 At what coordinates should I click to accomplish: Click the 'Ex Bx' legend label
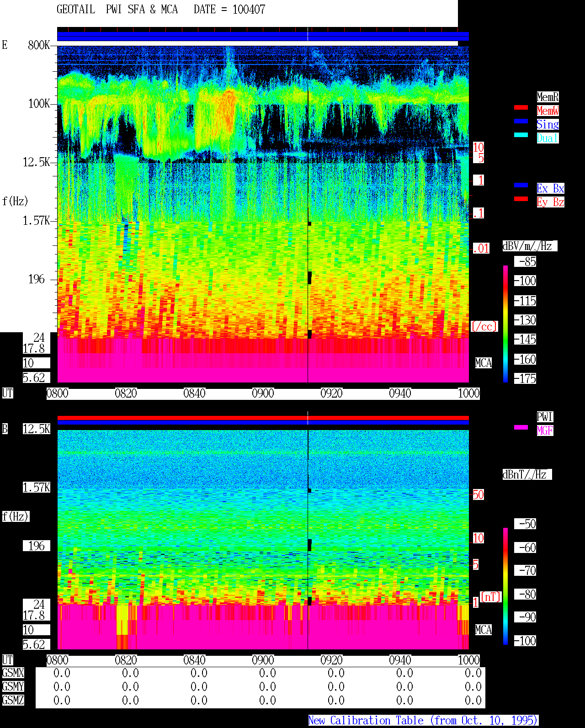[x=550, y=188]
